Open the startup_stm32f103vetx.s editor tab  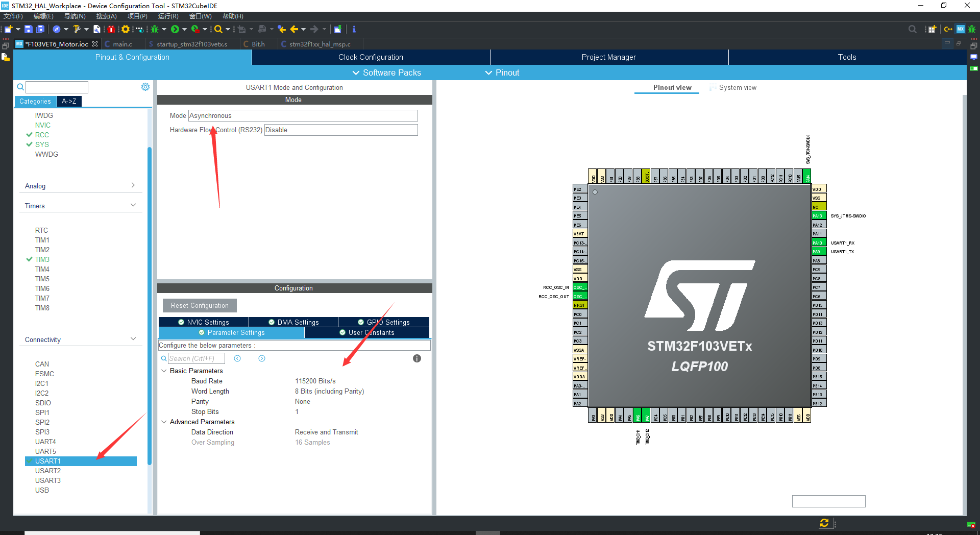click(x=192, y=44)
